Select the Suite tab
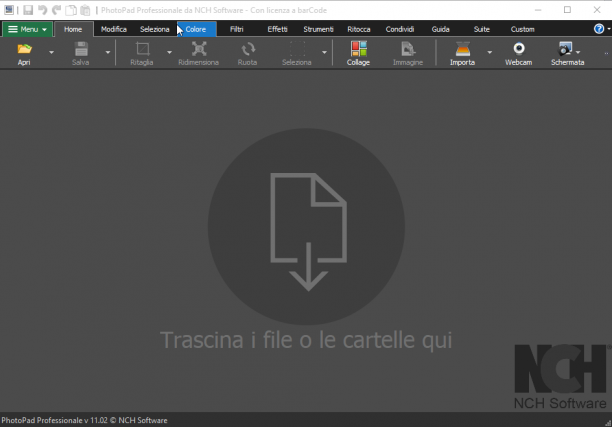The width and height of the screenshot is (612, 427). point(482,29)
